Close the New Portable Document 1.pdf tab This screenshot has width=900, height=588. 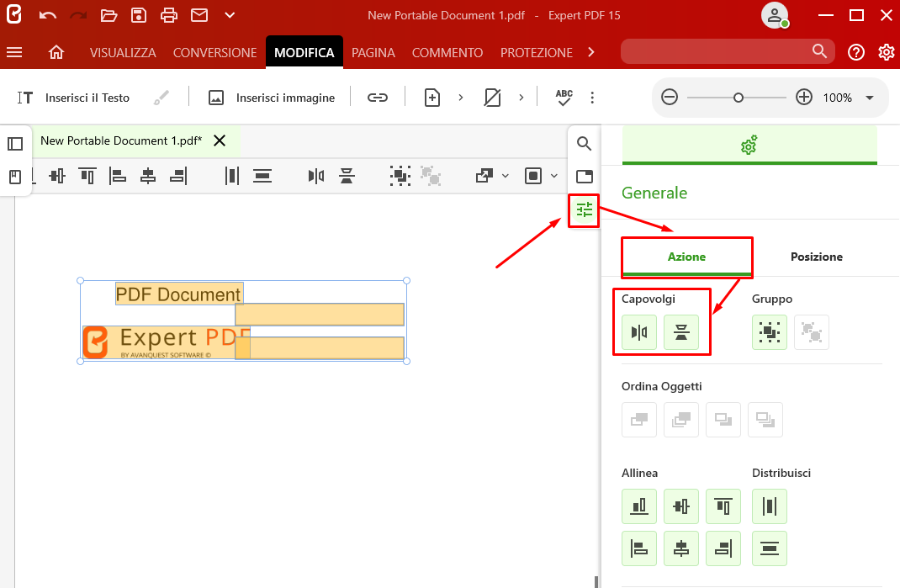[220, 140]
